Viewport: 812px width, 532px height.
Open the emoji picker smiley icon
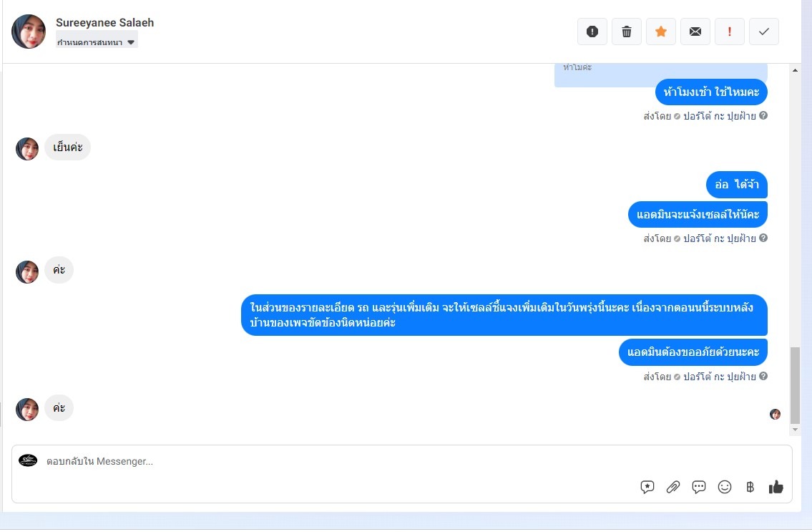click(725, 487)
